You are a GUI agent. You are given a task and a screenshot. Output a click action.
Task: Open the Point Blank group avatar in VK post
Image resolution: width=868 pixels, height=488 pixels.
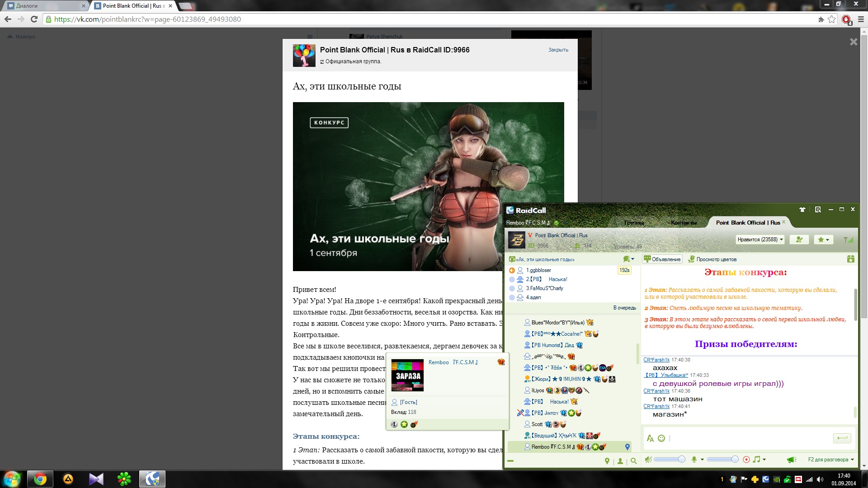pos(304,55)
